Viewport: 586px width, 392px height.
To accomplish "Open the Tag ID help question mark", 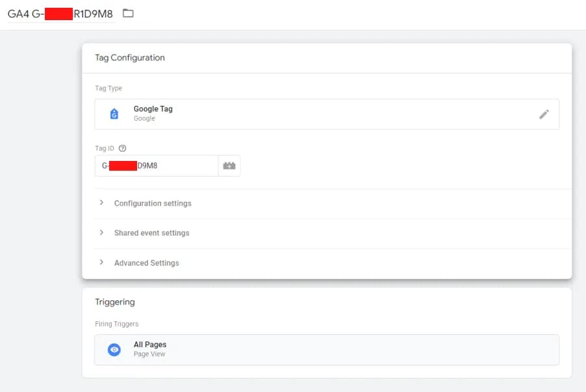I will pyautogui.click(x=122, y=148).
